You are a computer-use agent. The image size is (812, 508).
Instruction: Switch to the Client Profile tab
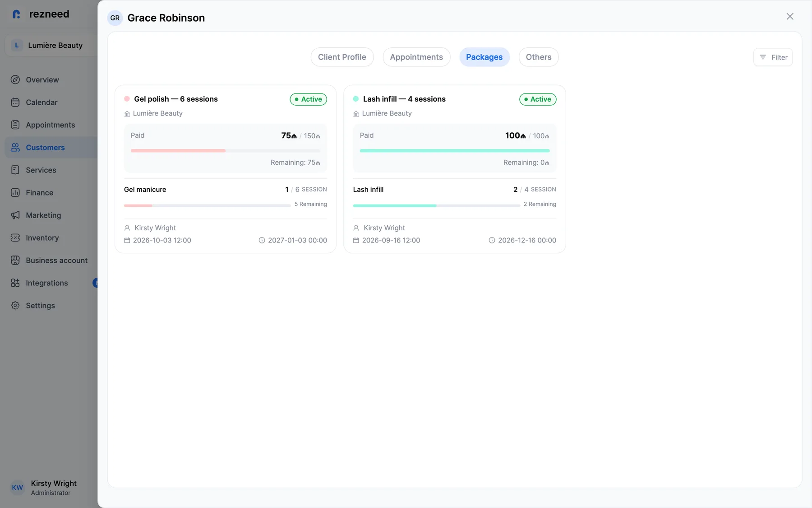342,57
